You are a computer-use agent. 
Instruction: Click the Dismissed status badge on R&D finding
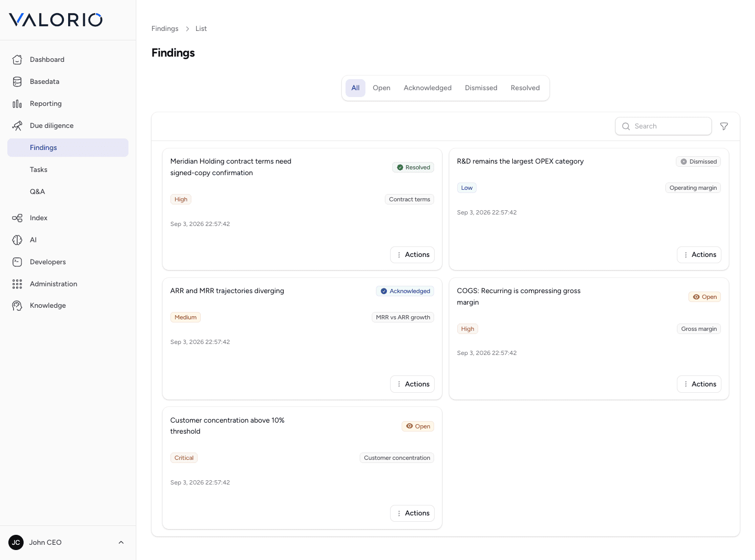click(698, 161)
